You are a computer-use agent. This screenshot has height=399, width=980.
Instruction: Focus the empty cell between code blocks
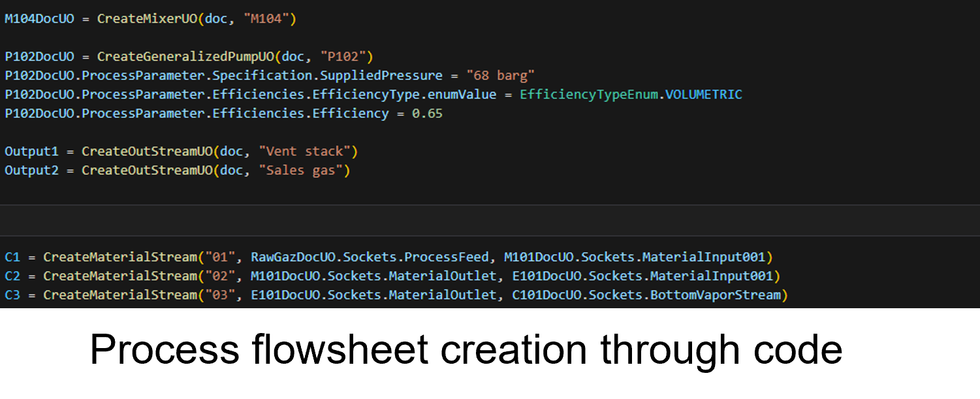(490, 221)
